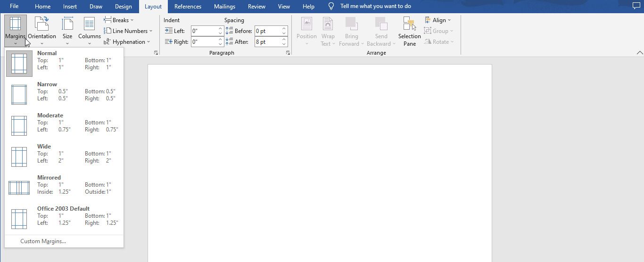The height and width of the screenshot is (262, 644).
Task: Decrease Spacing After value
Action: tap(284, 44)
